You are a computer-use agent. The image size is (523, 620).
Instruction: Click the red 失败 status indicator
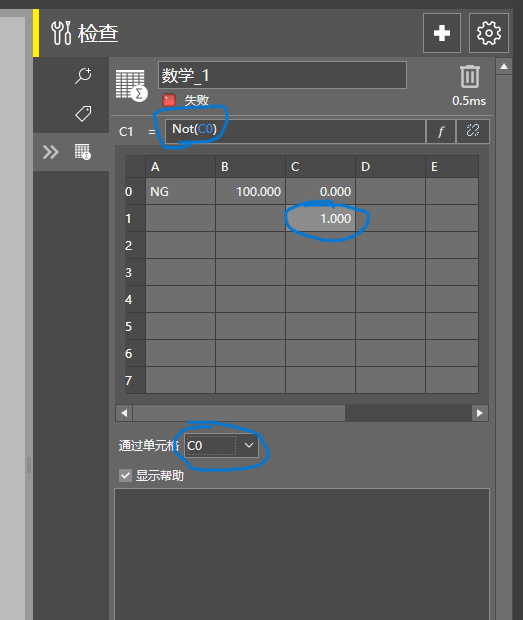[169, 100]
